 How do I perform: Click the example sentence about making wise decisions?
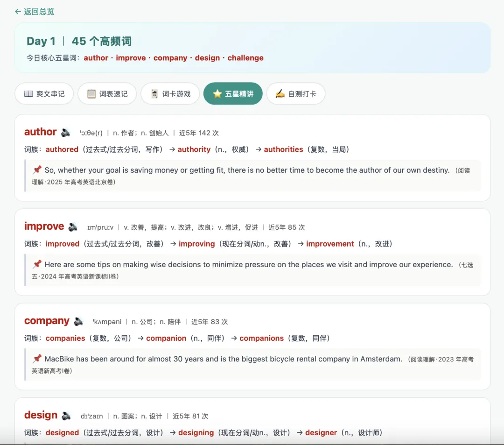tap(248, 265)
